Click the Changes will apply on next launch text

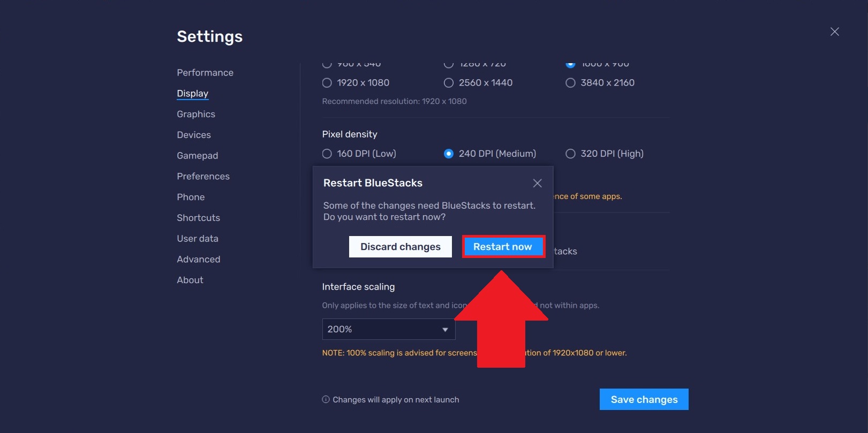[x=396, y=399]
